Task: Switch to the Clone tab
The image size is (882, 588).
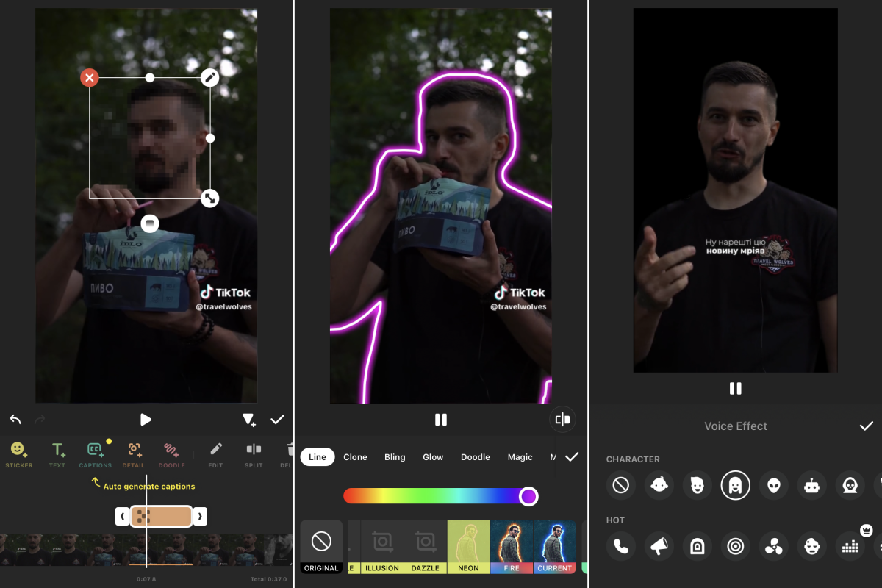Action: 355,457
